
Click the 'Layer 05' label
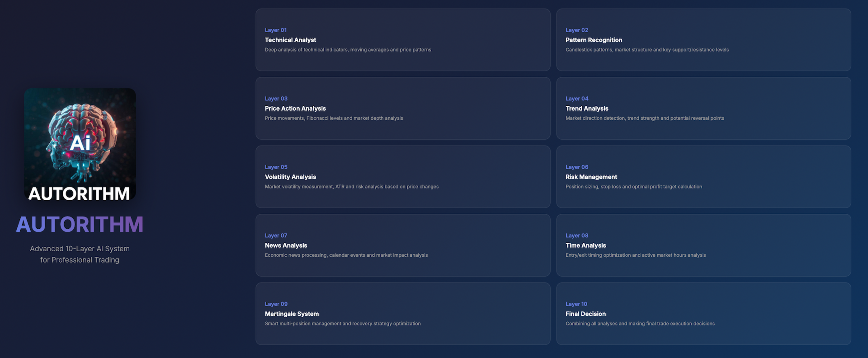[276, 167]
